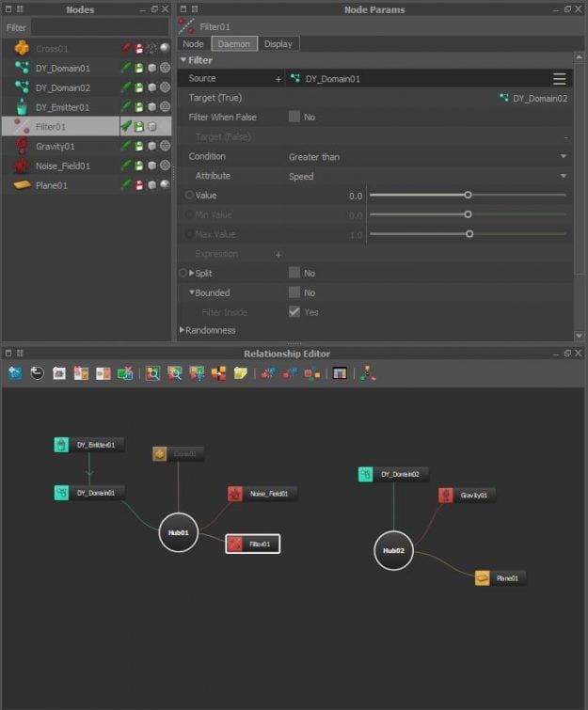Click the Cross01 node in graph
This screenshot has width=588, height=710.
coord(178,453)
